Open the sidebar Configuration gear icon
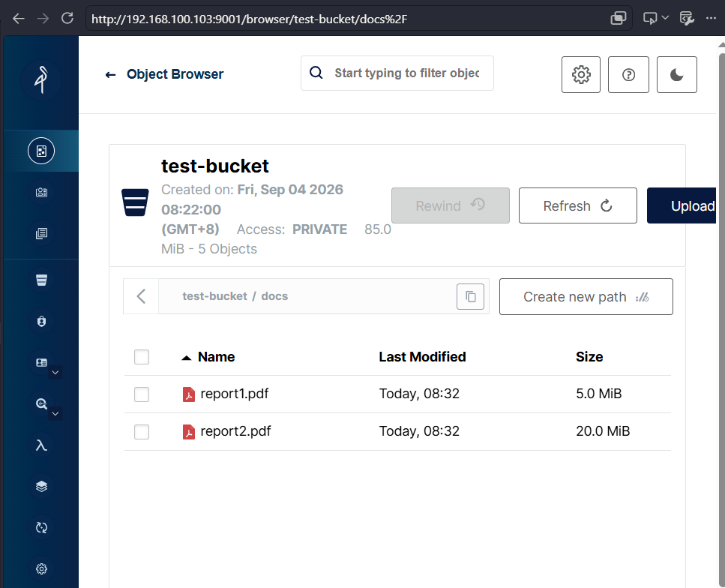 (41, 569)
